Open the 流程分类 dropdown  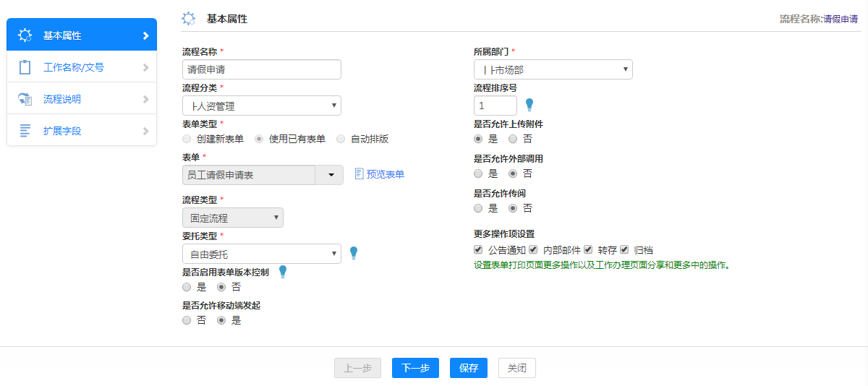coord(261,106)
